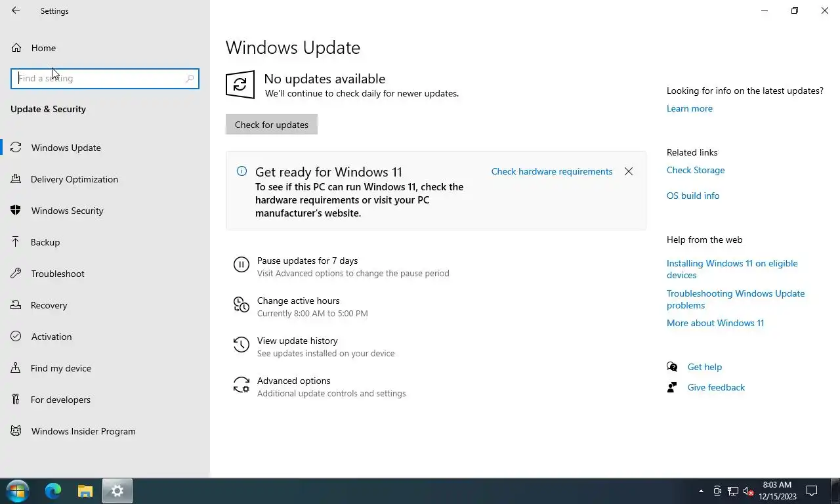This screenshot has width=840, height=504.
Task: Click the Get help chat icon
Action: [x=672, y=367]
